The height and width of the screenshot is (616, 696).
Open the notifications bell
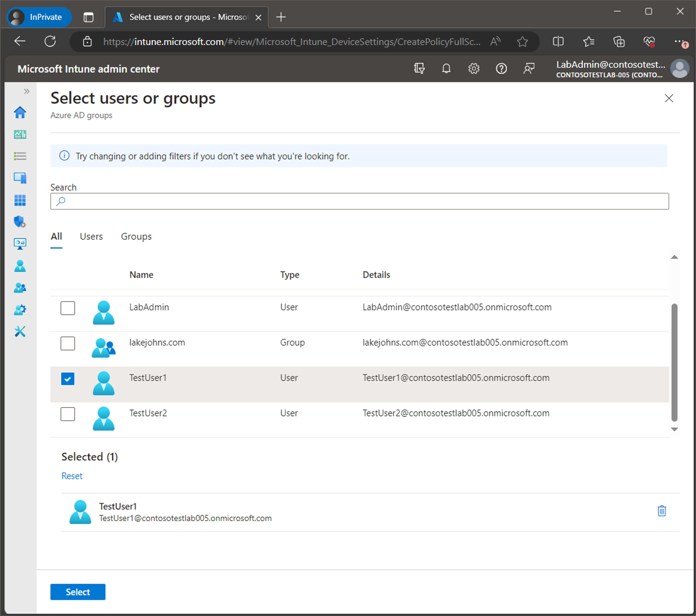click(x=446, y=69)
